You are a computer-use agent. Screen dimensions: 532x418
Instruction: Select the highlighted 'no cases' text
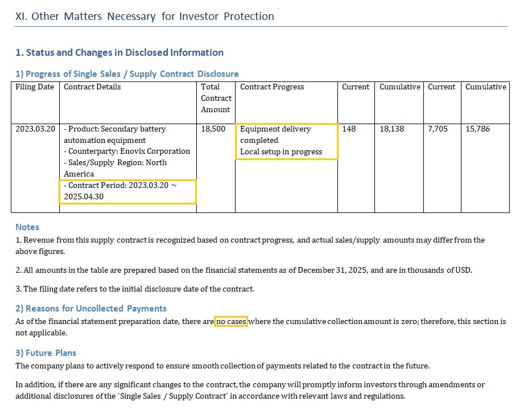(x=230, y=321)
